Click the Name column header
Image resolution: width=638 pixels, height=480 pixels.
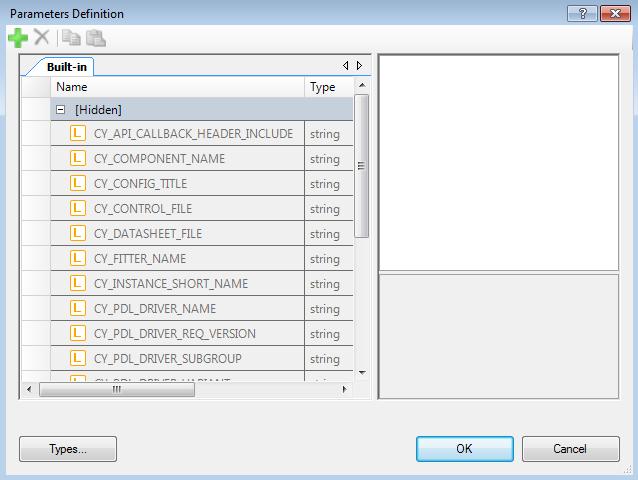(177, 87)
